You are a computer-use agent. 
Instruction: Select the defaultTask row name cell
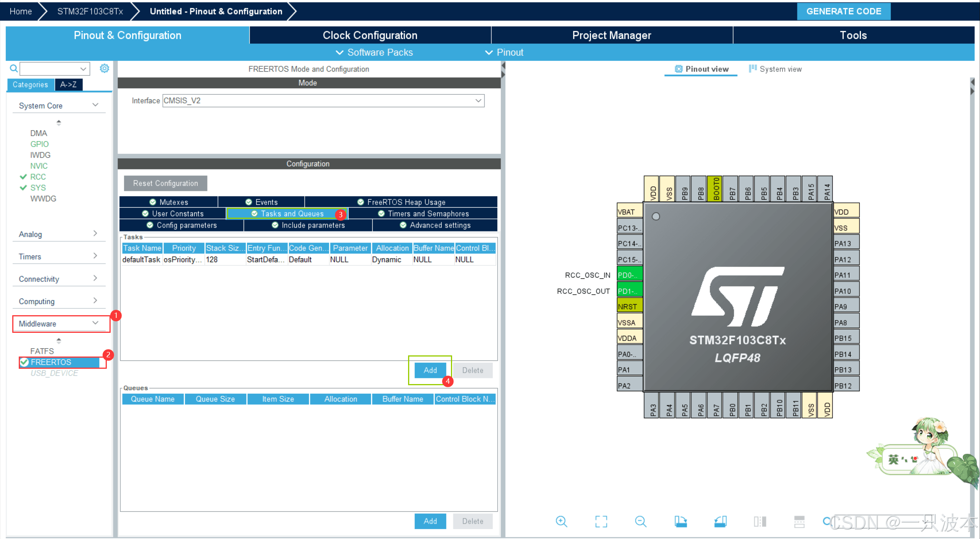pyautogui.click(x=141, y=259)
